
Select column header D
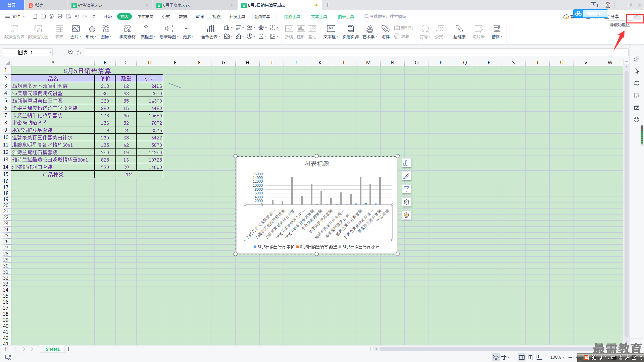click(x=150, y=63)
